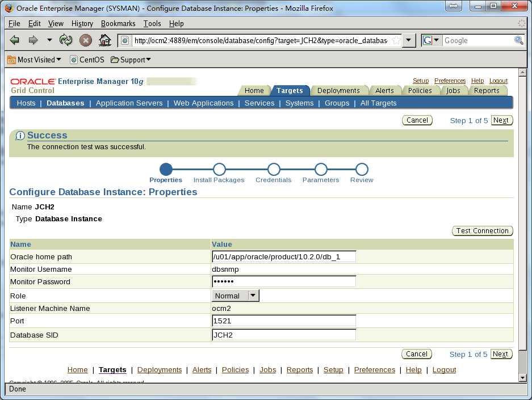Click the Setup link at top right
The width and height of the screenshot is (532, 400).
[x=421, y=81]
